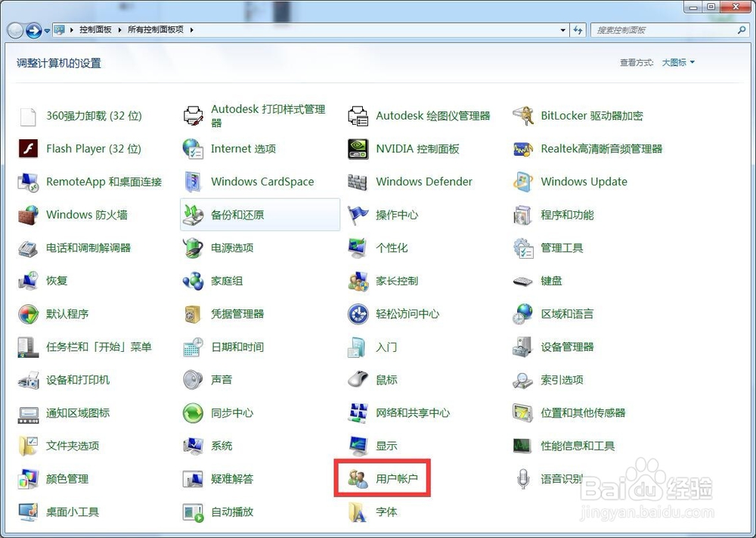Open the 网络和共享中心 icon
Viewport: 756px width, 538px height.
[358, 413]
